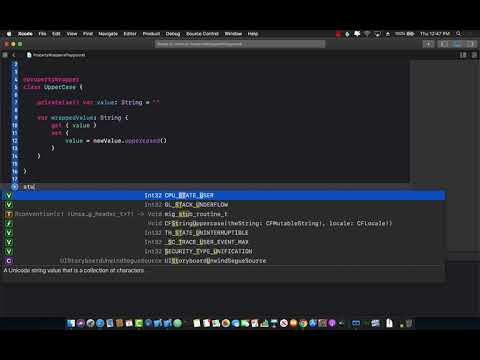Screen dimensions: 480x360
Task: Run playground code with the line 18 play button
Action: click(15, 187)
